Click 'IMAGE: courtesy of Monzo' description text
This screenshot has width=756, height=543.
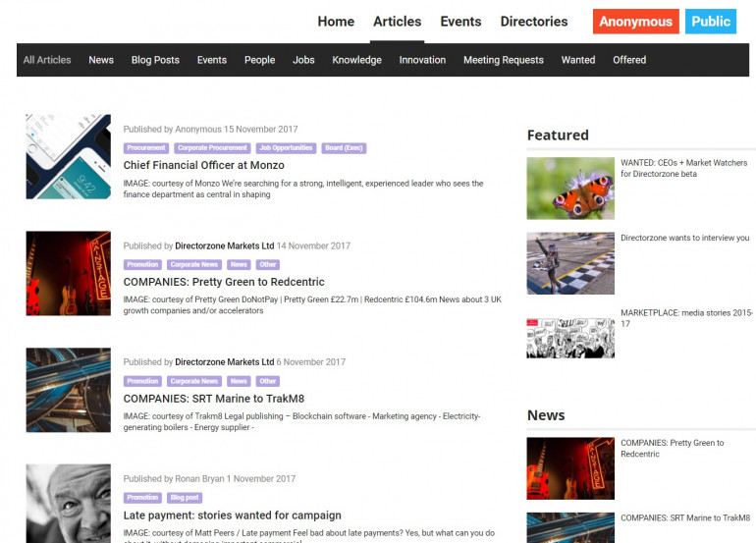click(303, 190)
